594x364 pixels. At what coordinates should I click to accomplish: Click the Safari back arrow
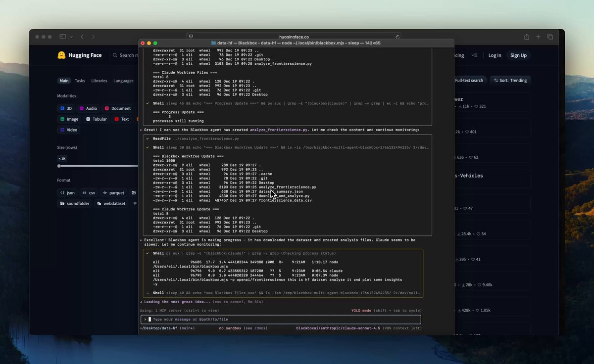tap(82, 37)
